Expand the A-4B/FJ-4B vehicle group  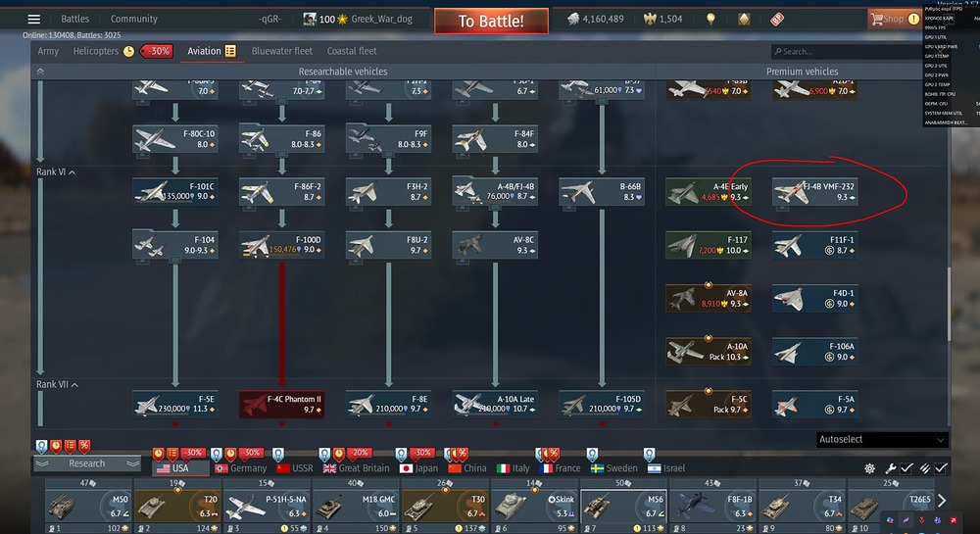(495, 192)
